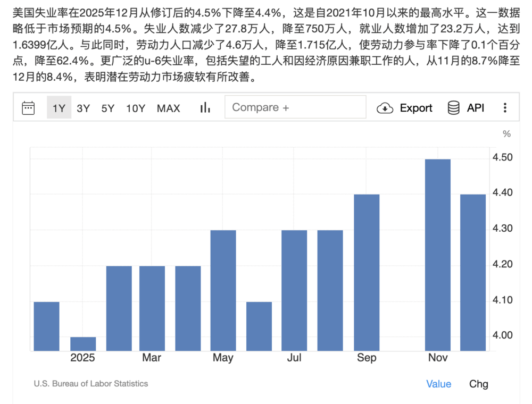This screenshot has width=532, height=404.
Task: Click the lowest 4.00 bar above 2025
Action: click(83, 344)
